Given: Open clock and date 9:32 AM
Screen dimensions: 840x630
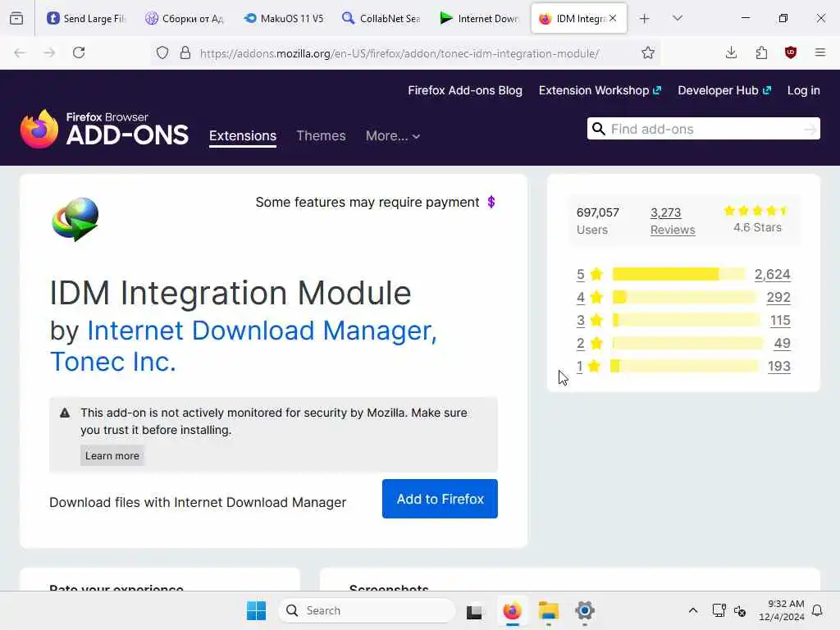Looking at the screenshot, I should coord(782,610).
